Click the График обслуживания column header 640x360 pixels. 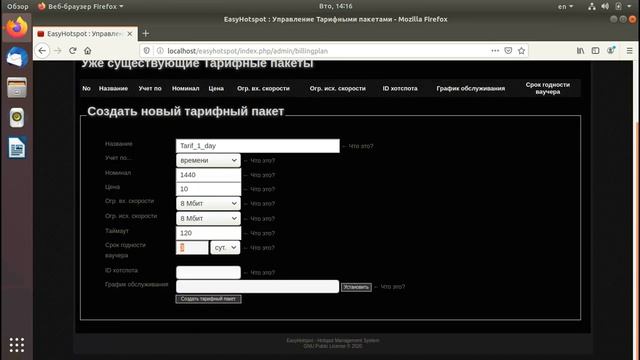(471, 88)
